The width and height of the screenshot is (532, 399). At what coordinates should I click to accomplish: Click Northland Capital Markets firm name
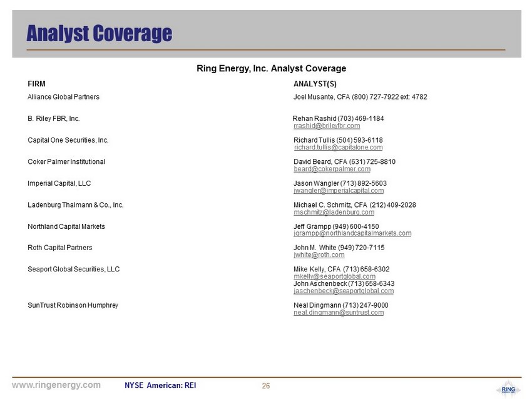[x=66, y=226]
